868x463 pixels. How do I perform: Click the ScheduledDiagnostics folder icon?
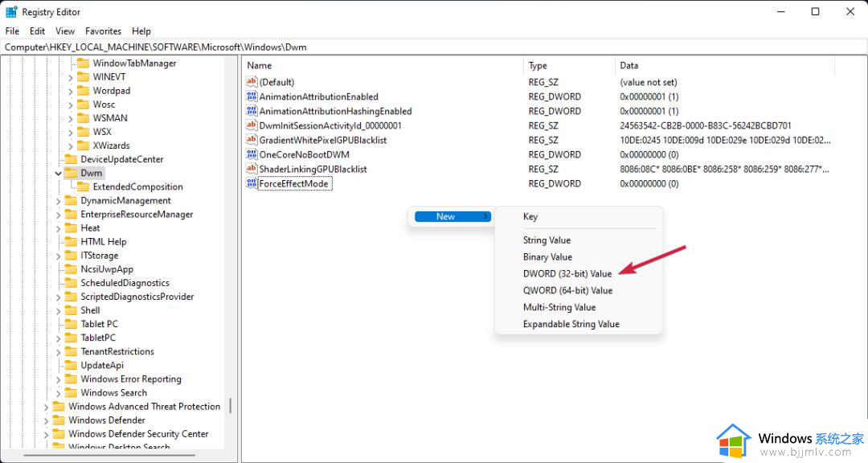(x=71, y=282)
